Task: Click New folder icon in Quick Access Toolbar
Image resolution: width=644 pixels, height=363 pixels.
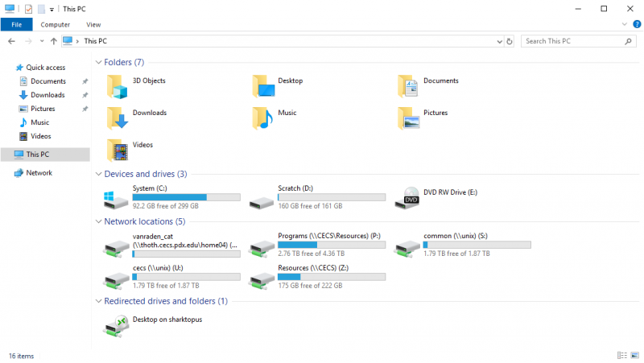Action: point(41,9)
